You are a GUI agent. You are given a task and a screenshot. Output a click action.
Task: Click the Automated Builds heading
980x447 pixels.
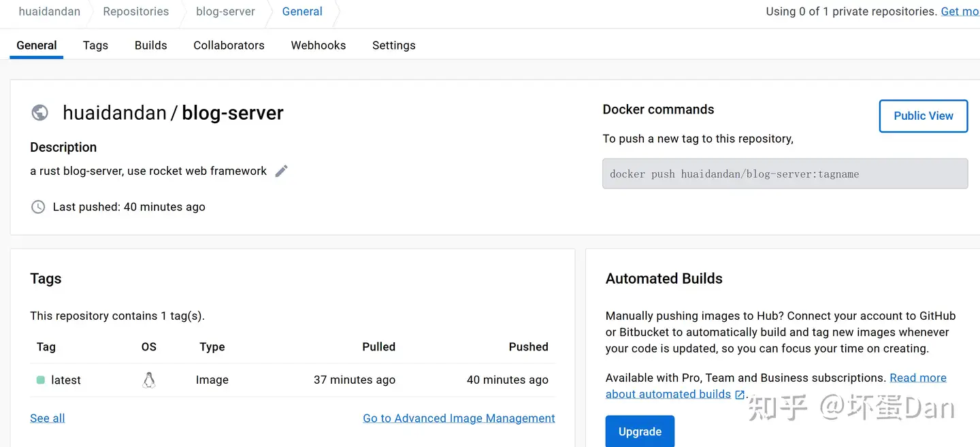pyautogui.click(x=664, y=278)
